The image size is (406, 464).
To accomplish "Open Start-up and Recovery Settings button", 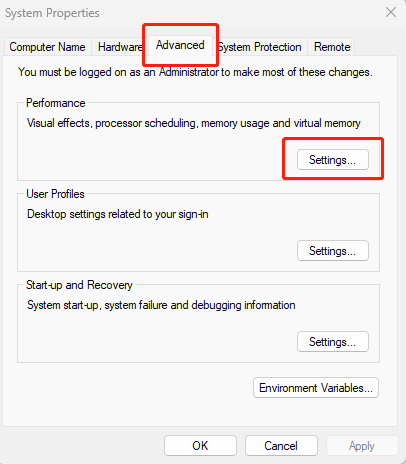I will [333, 342].
